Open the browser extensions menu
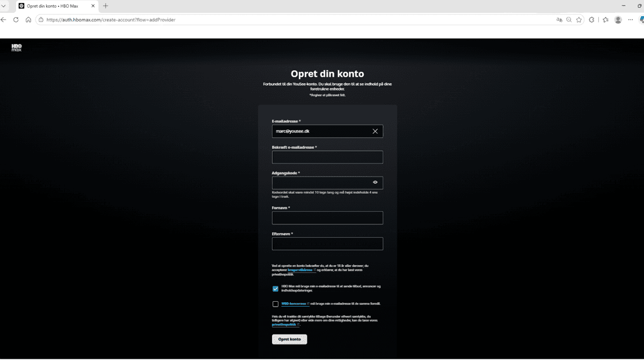The width and height of the screenshot is (644, 364). [591, 20]
